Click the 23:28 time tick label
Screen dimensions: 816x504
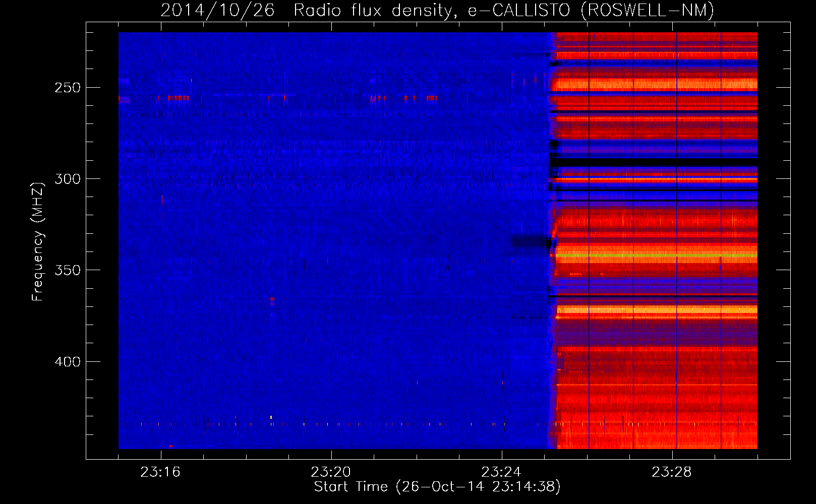tap(672, 472)
